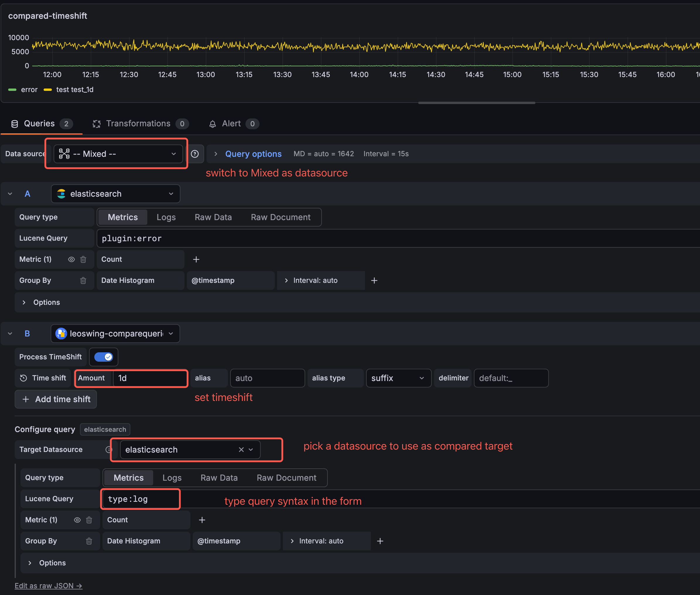Viewport: 700px width, 595px height.
Task: Select Metrics query type in query A
Action: click(x=123, y=217)
